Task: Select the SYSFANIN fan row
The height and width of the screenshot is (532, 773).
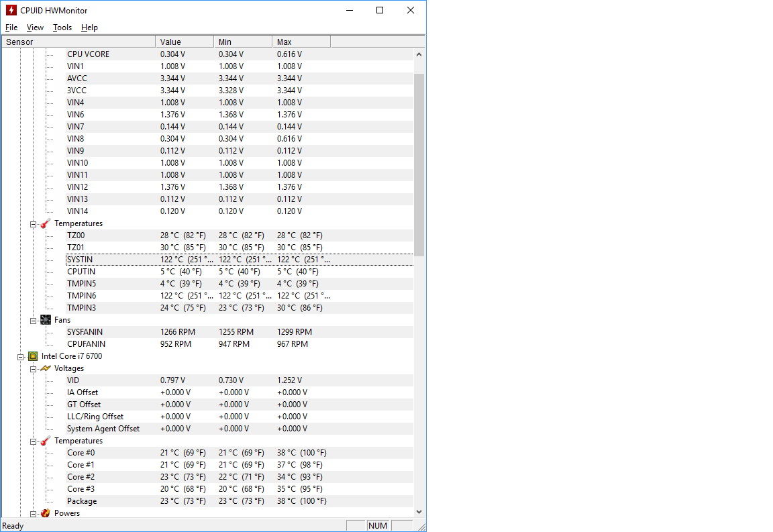Action: pos(240,332)
